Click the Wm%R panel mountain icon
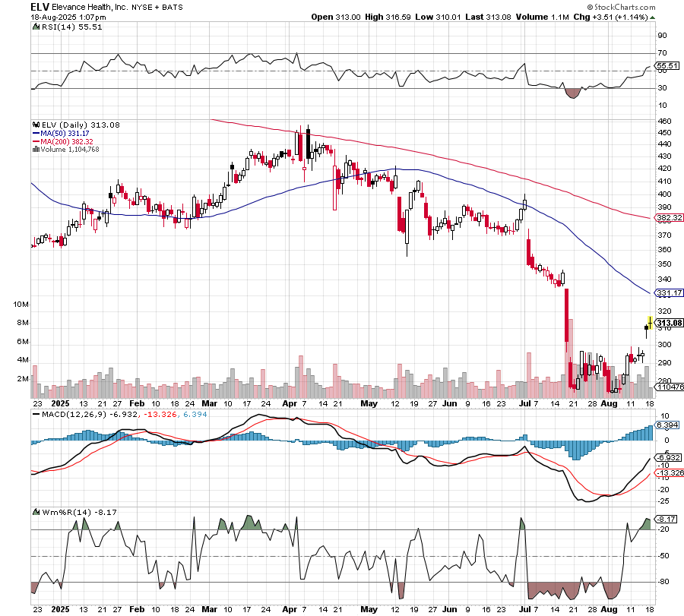Viewport: 684px width, 616px height. pyautogui.click(x=36, y=512)
